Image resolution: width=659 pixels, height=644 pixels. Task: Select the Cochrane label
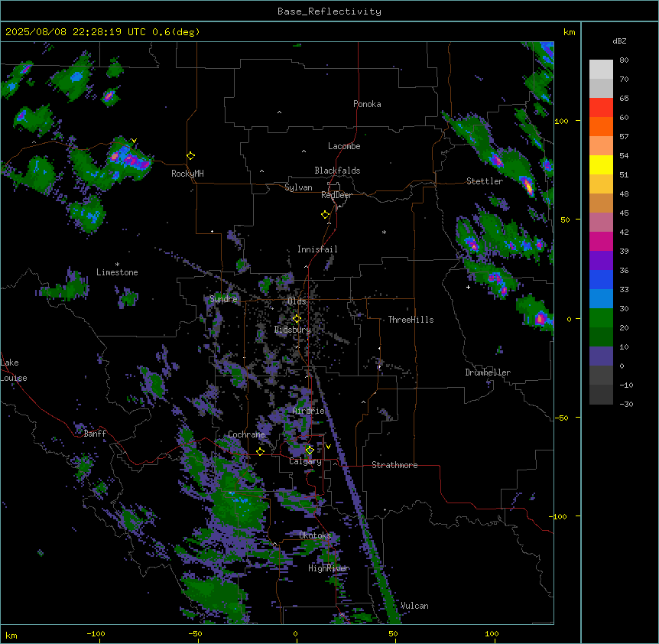click(246, 434)
